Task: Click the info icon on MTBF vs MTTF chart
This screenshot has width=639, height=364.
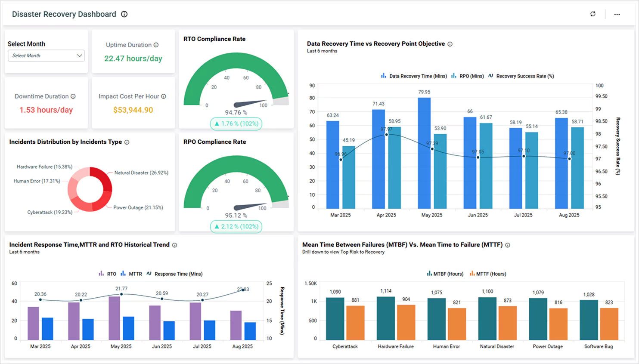Action: (x=508, y=244)
